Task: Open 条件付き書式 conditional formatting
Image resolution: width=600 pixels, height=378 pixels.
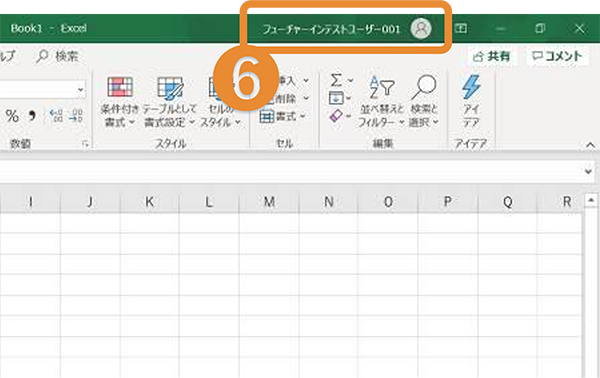Action: click(x=120, y=101)
